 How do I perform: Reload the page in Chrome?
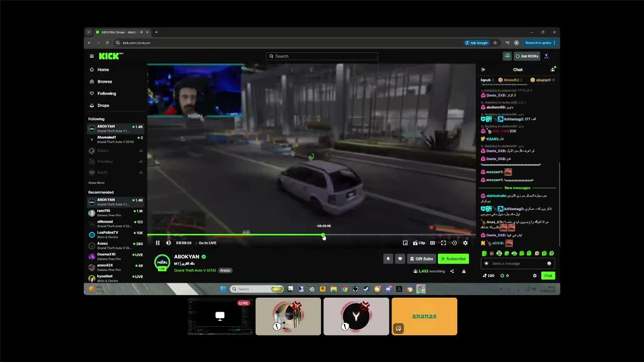click(x=107, y=43)
